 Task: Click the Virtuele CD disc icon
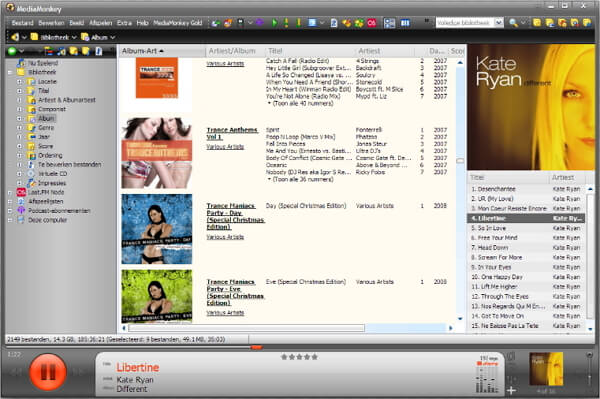pyautogui.click(x=31, y=174)
